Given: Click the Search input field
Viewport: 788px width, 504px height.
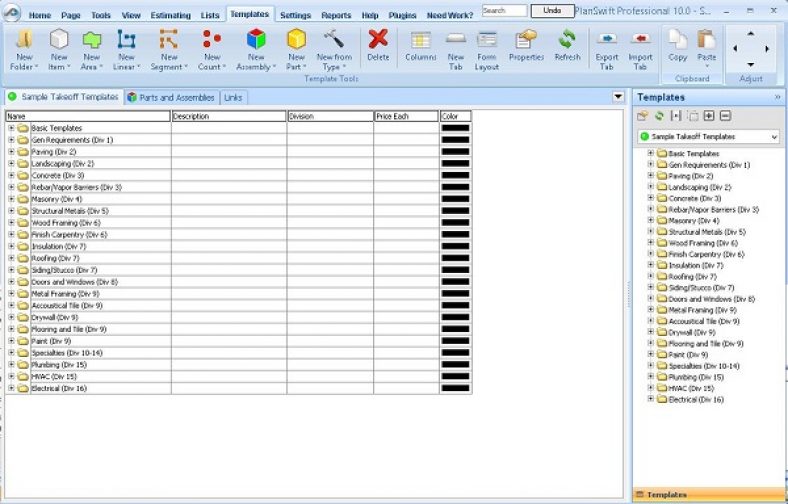Looking at the screenshot, I should (505, 11).
